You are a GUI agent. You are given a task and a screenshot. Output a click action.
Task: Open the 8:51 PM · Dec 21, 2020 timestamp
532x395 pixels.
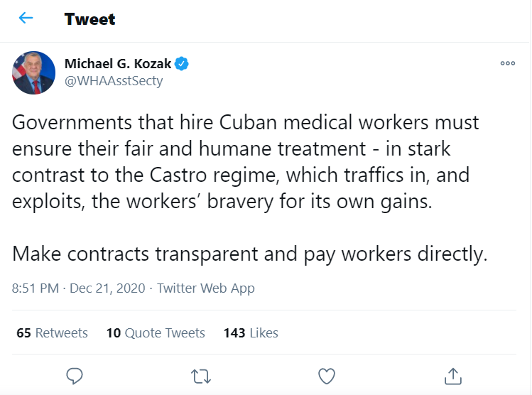[79, 288]
